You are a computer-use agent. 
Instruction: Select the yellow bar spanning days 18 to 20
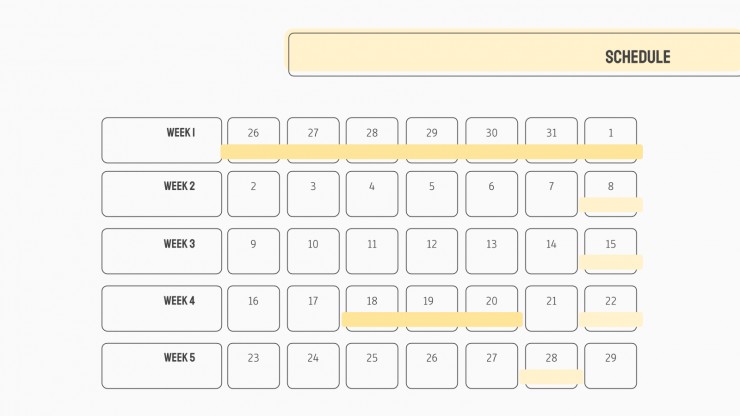tap(432, 320)
